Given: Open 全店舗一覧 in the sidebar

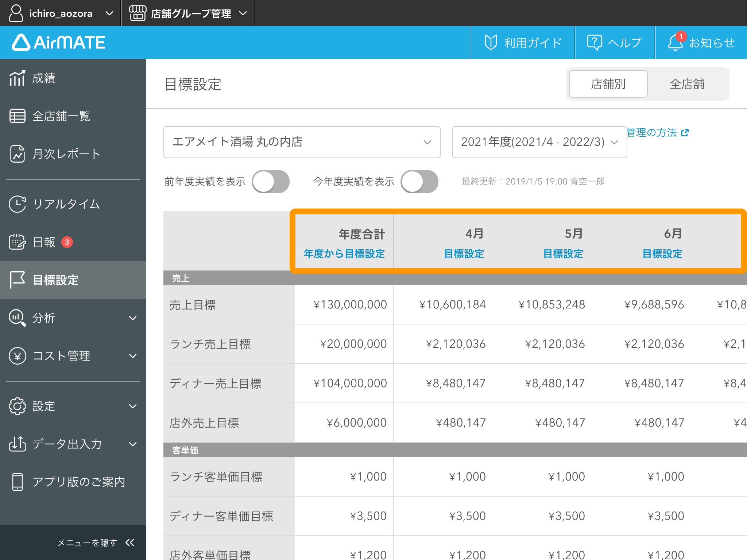Looking at the screenshot, I should pyautogui.click(x=73, y=116).
